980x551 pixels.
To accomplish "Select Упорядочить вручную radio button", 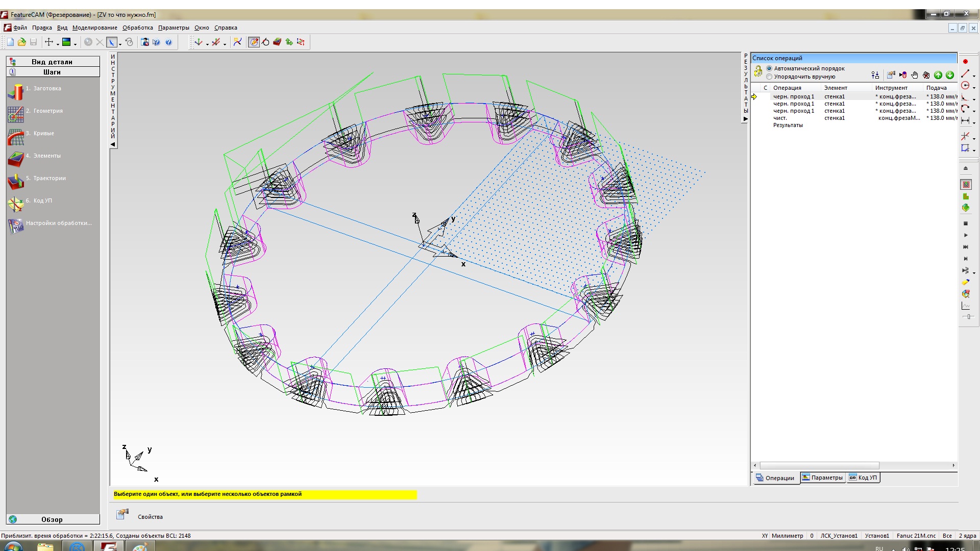I will tap(769, 77).
